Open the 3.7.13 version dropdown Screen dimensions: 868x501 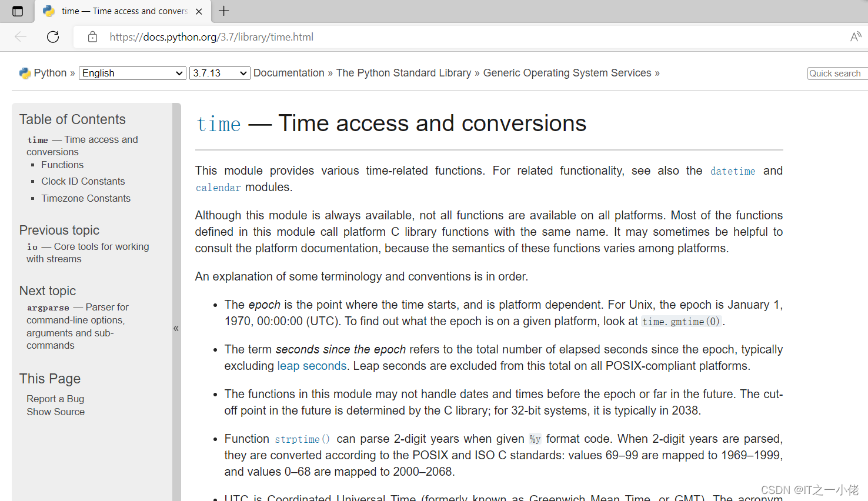coord(220,73)
